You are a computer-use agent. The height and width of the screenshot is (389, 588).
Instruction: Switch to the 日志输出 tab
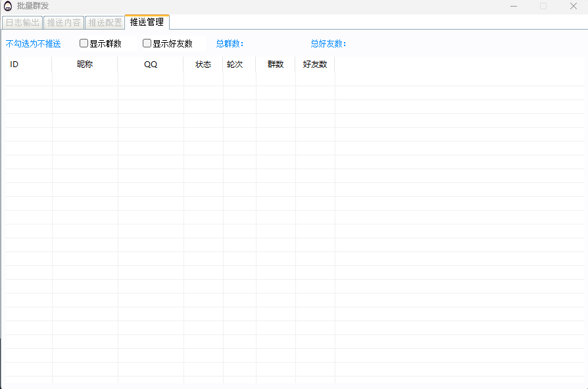tap(22, 22)
